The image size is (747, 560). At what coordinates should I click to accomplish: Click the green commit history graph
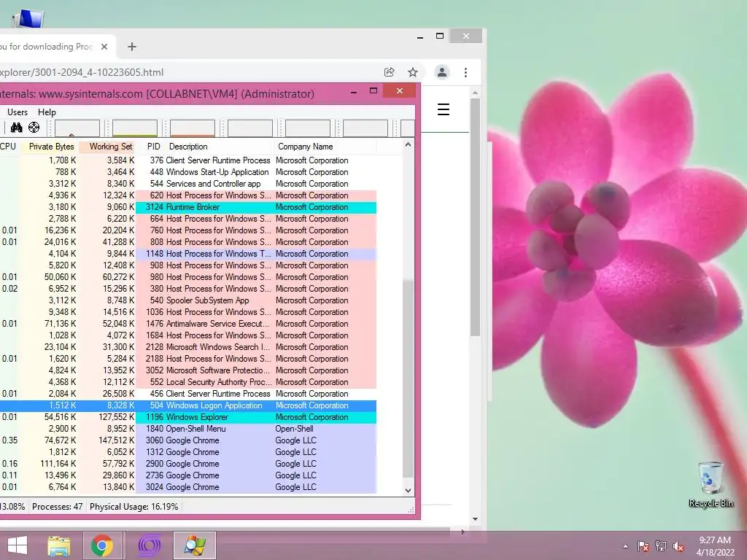[x=135, y=128]
